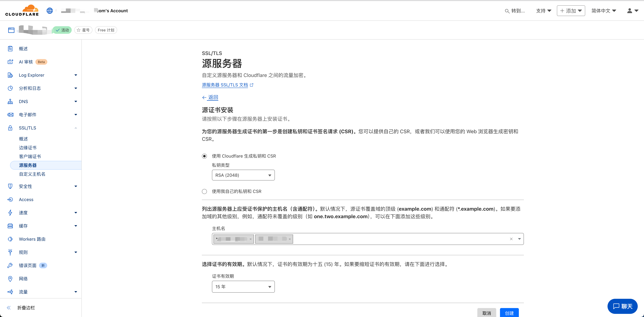Click the search magnifier in the top bar

[507, 11]
